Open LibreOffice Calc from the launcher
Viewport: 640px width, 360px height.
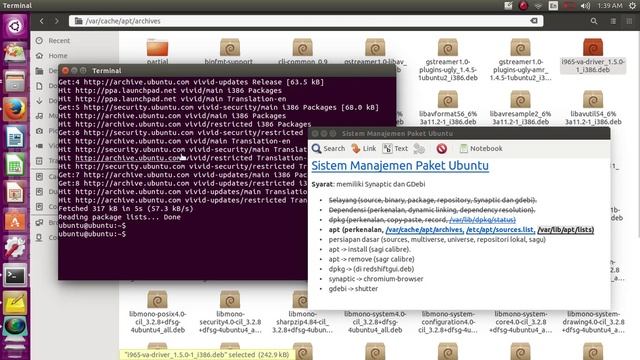(x=15, y=165)
